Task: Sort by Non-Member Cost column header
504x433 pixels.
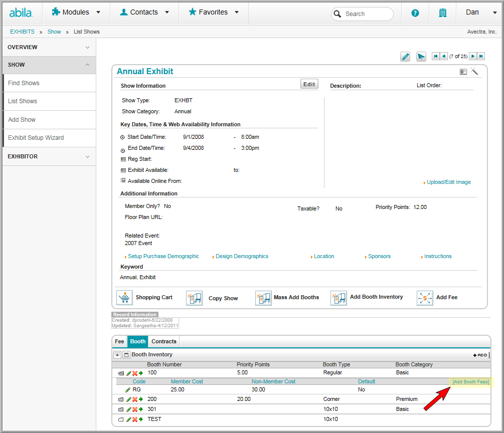Action: [x=273, y=381]
